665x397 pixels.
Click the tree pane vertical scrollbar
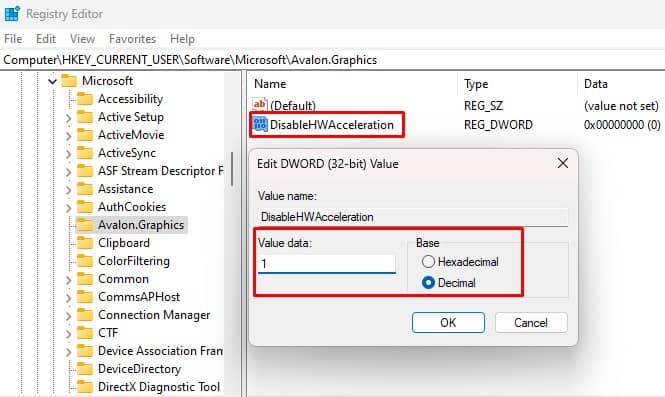(x=232, y=170)
